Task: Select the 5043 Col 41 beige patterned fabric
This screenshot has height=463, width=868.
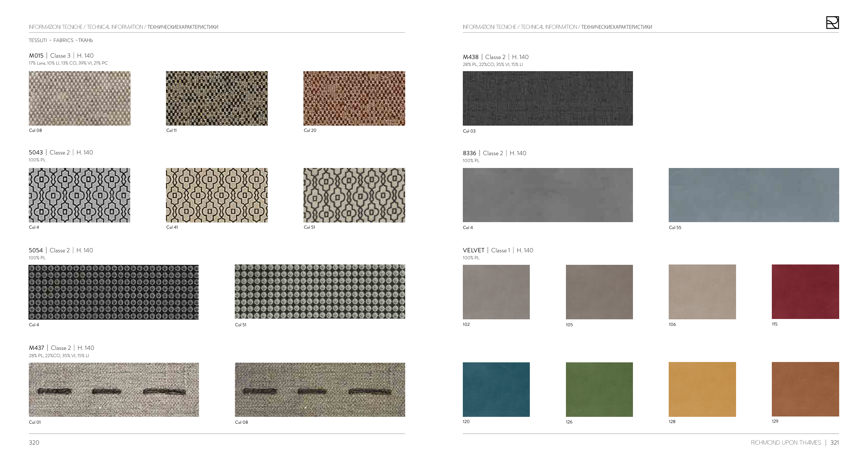Action: 217,195
